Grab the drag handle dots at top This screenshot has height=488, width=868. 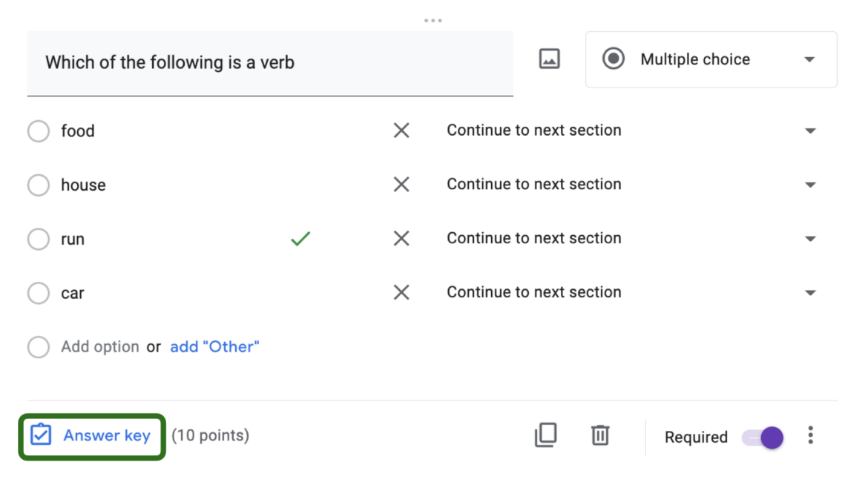[433, 21]
